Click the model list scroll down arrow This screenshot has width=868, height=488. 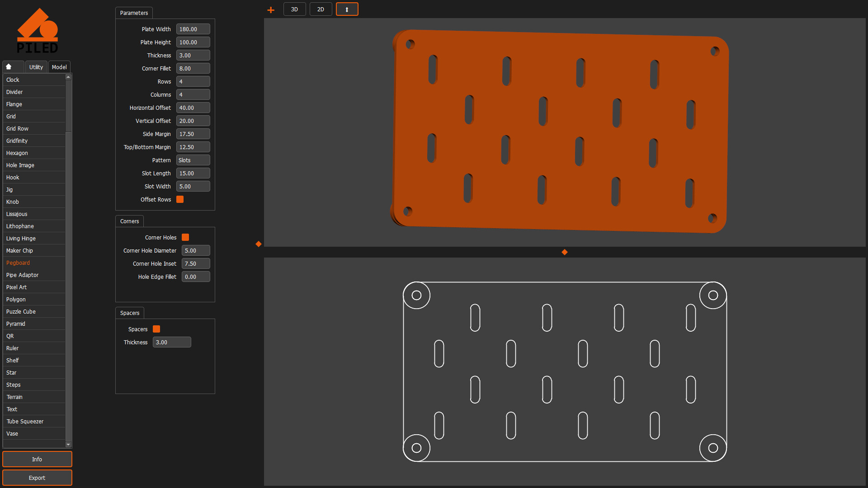coord(68,445)
